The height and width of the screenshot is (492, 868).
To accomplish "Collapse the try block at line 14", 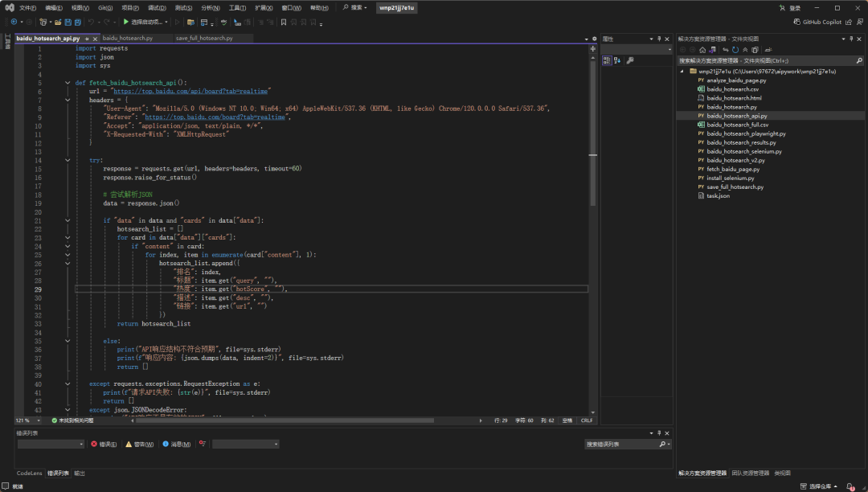I will (68, 161).
